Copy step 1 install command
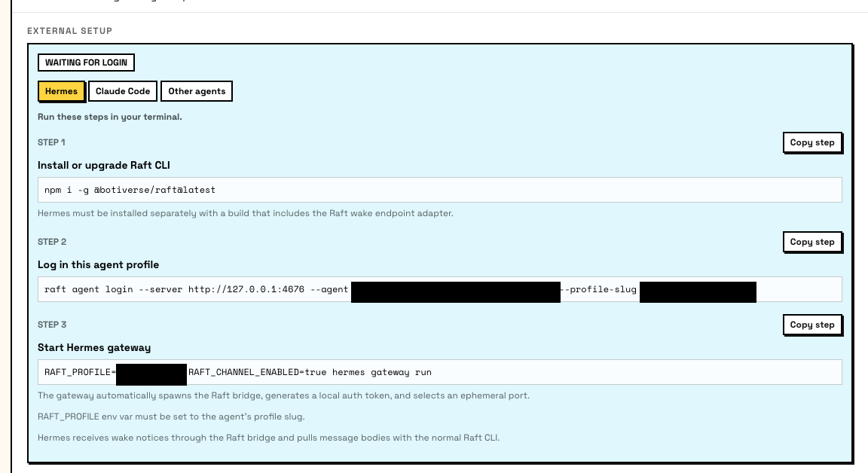This screenshot has height=473, width=868. (x=812, y=142)
